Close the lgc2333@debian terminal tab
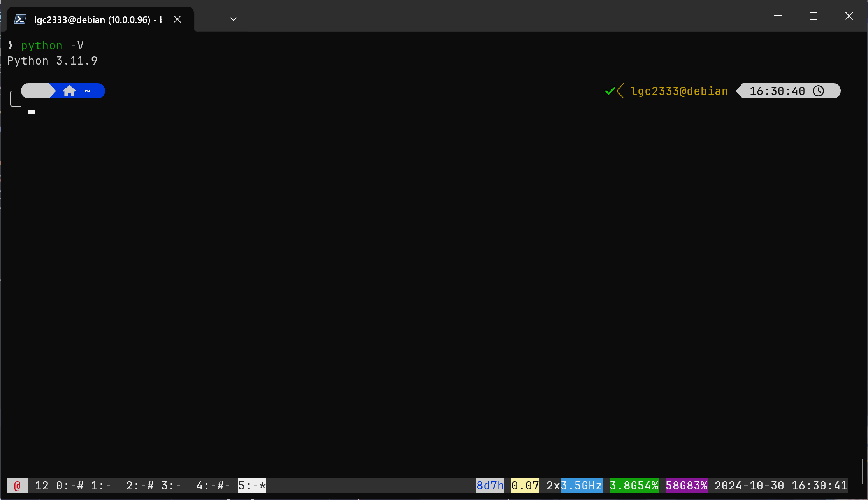Viewport: 868px width, 500px height. pos(177,19)
